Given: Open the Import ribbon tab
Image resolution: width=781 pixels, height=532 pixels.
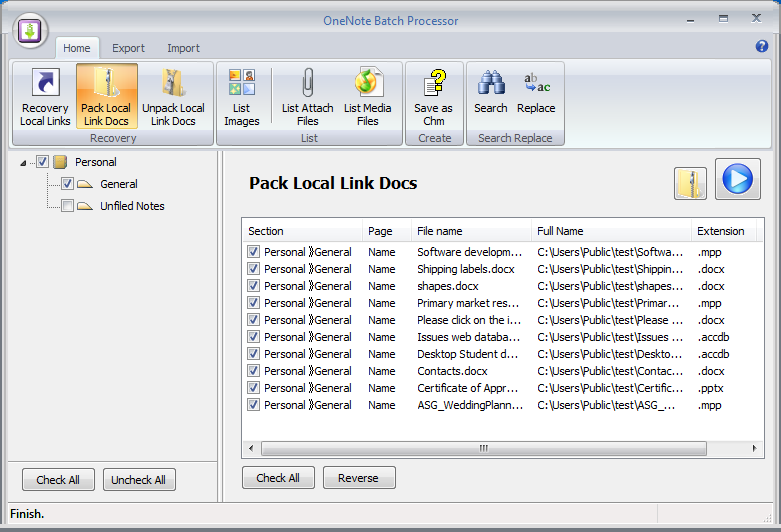Looking at the screenshot, I should pos(183,48).
